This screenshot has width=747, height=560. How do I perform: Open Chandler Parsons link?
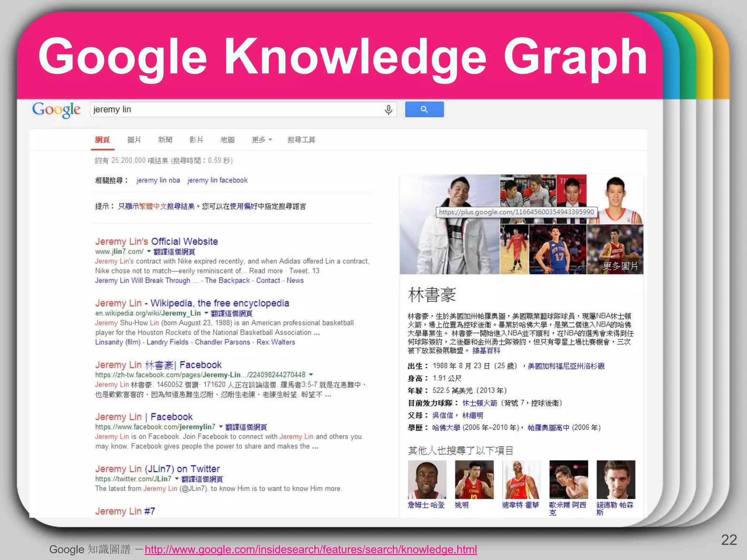222,342
